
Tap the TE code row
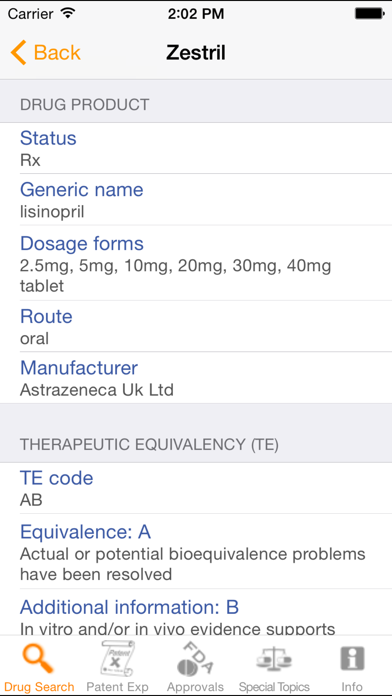click(x=196, y=488)
